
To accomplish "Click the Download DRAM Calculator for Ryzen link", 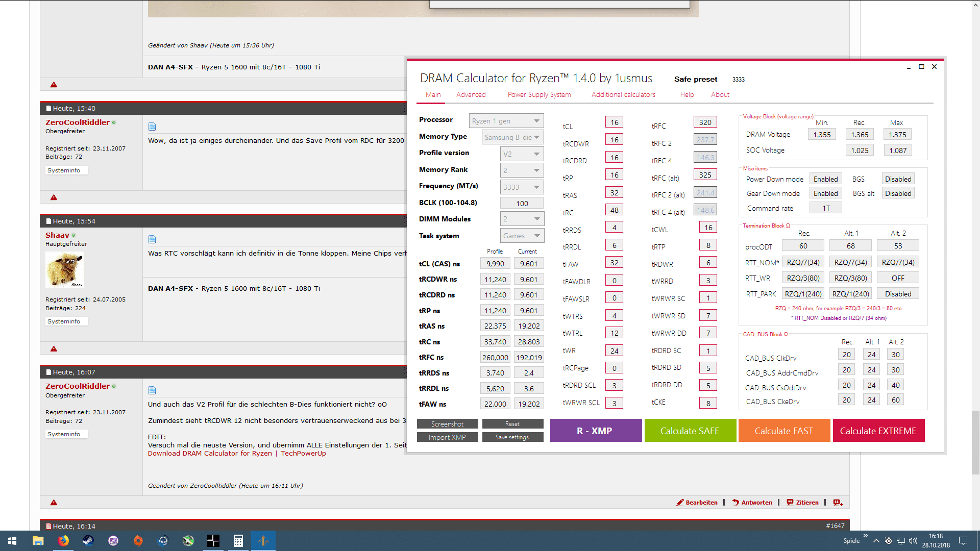I will pos(210,454).
